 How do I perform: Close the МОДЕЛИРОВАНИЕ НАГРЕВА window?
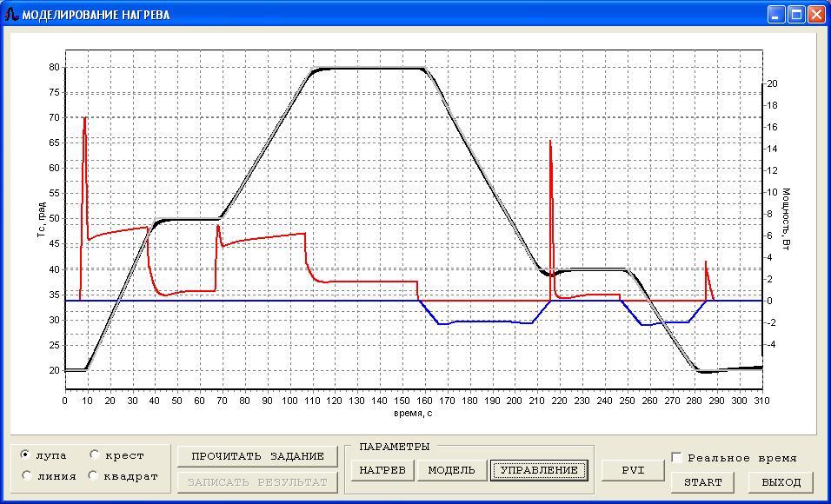coord(816,15)
